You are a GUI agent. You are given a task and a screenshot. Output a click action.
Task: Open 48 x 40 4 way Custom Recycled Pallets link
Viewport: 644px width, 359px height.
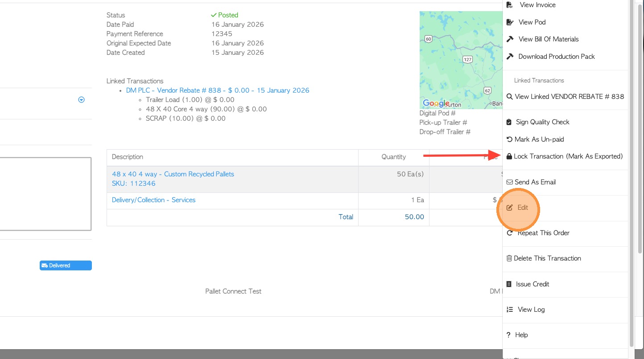click(x=173, y=174)
